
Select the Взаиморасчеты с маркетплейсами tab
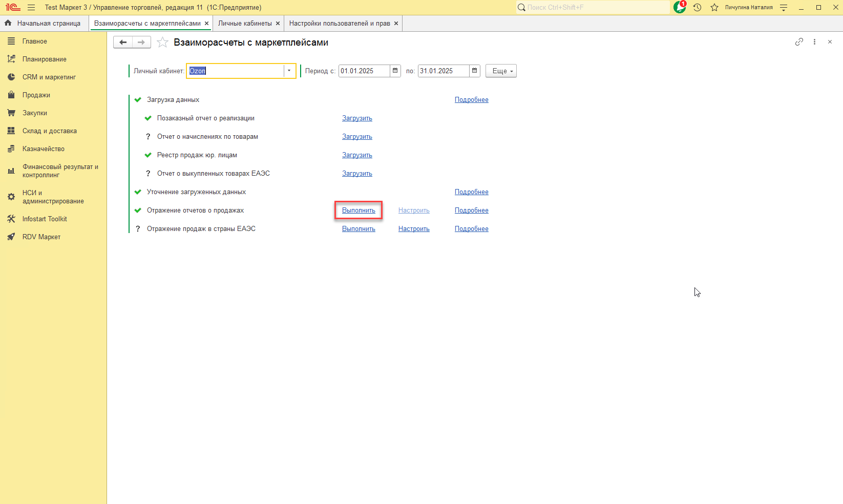tap(147, 24)
